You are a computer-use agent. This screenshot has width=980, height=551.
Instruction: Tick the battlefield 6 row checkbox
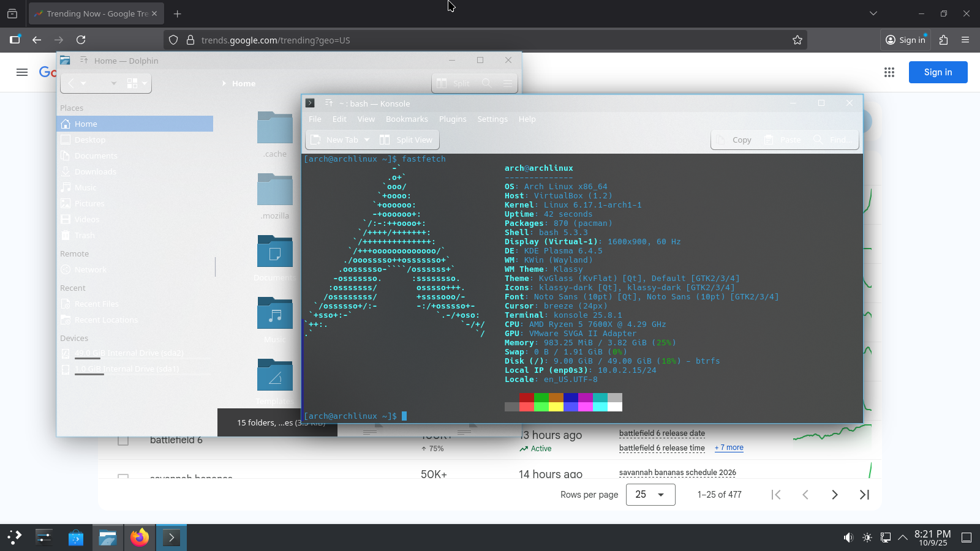pos(123,440)
